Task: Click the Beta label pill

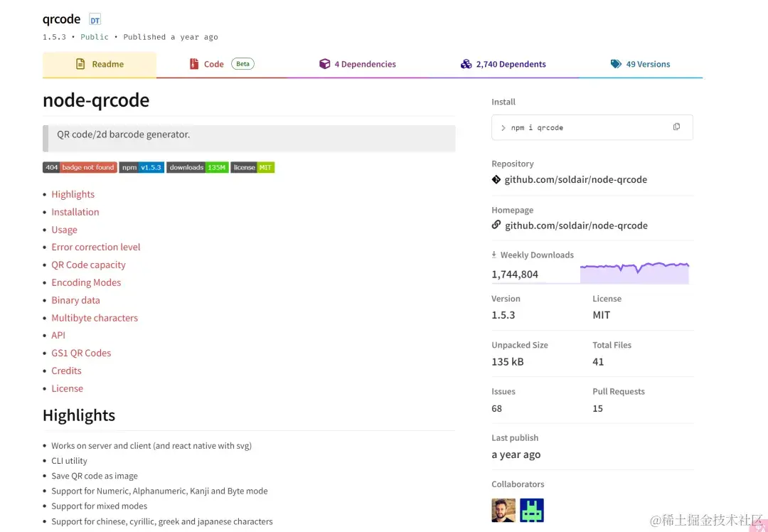Action: [242, 64]
